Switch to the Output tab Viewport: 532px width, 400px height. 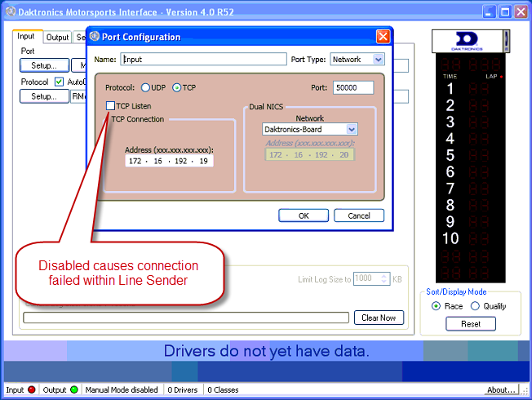click(x=57, y=37)
